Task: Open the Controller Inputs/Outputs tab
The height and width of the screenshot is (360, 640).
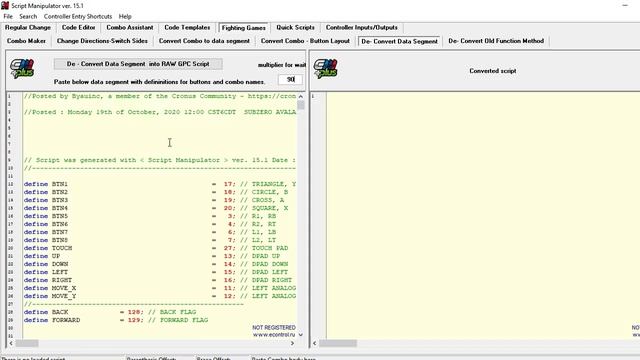Action: click(x=362, y=27)
